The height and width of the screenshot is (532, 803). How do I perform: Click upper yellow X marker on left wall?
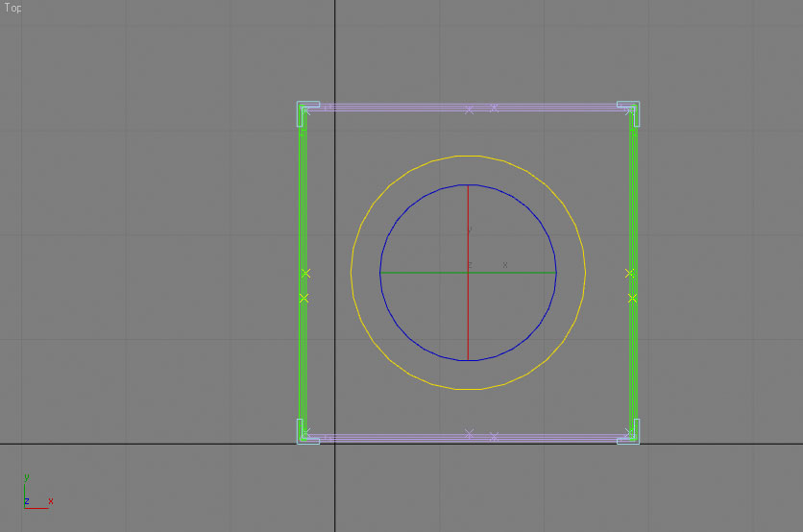coord(305,274)
